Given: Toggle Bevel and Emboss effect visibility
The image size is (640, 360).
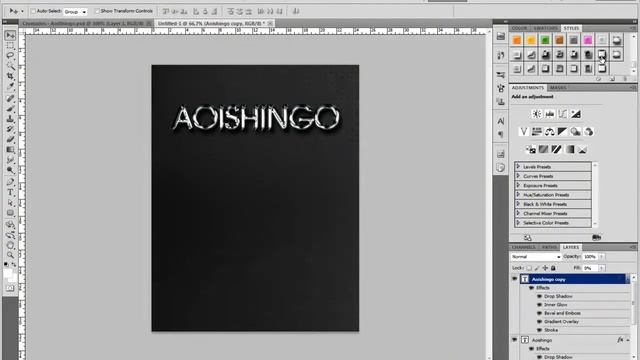Looking at the screenshot, I should (x=539, y=313).
